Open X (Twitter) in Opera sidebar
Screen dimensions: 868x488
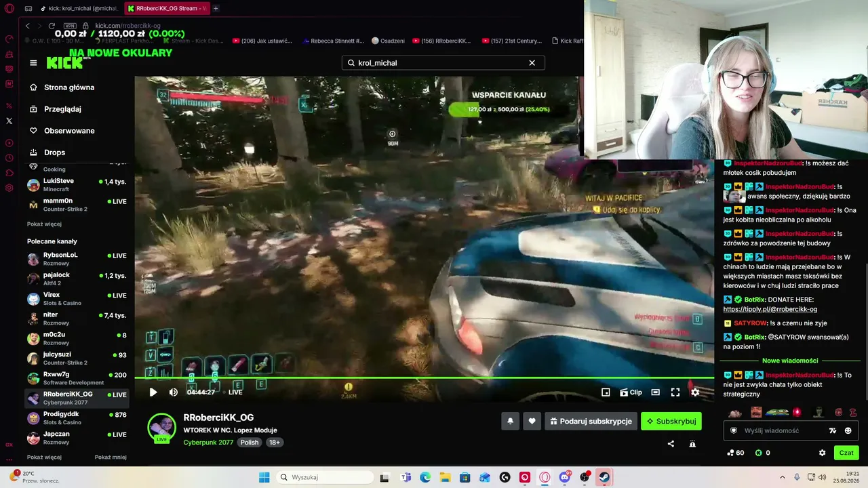9,121
